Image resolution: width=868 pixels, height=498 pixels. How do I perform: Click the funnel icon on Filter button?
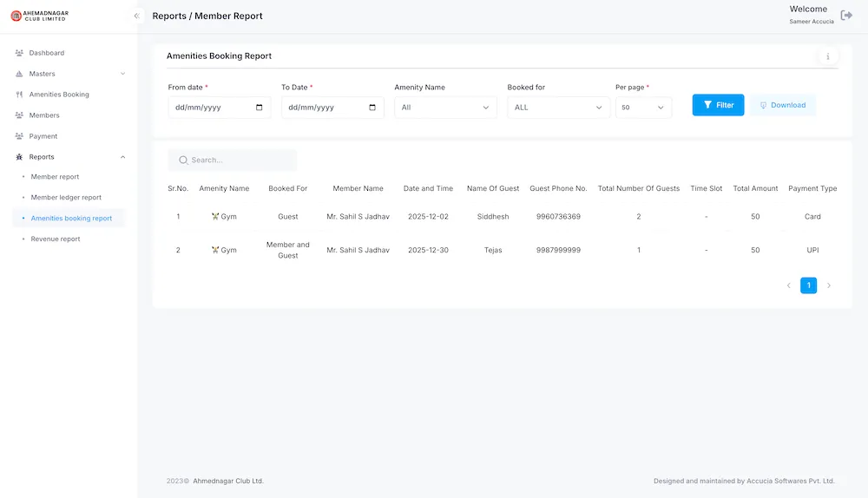click(x=707, y=105)
